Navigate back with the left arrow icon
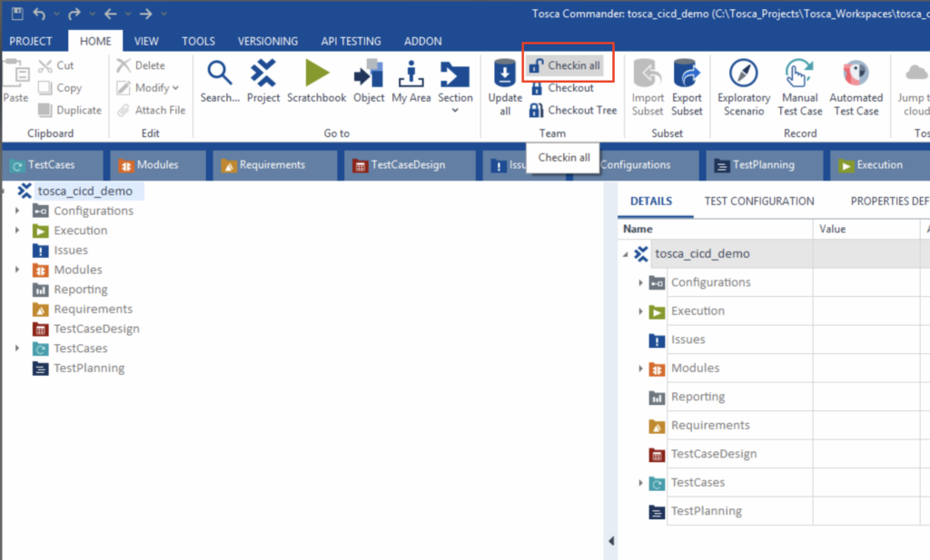The image size is (930, 560). [110, 13]
